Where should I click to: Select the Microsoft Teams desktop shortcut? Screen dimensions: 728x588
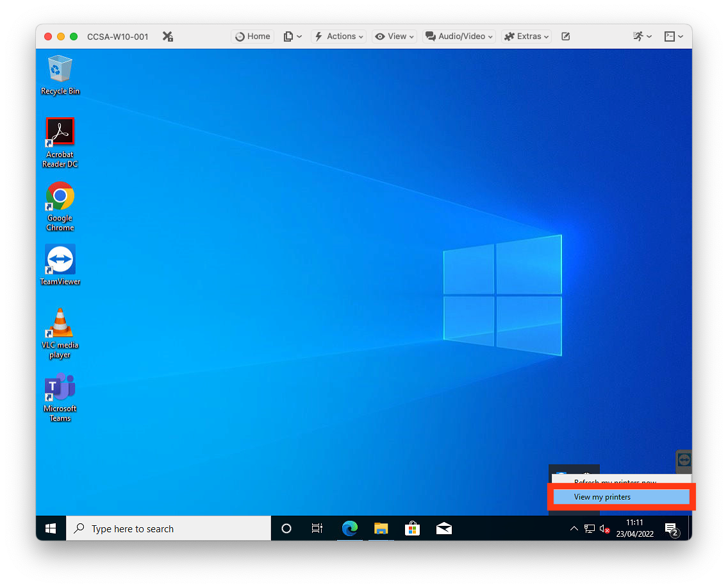pos(60,397)
